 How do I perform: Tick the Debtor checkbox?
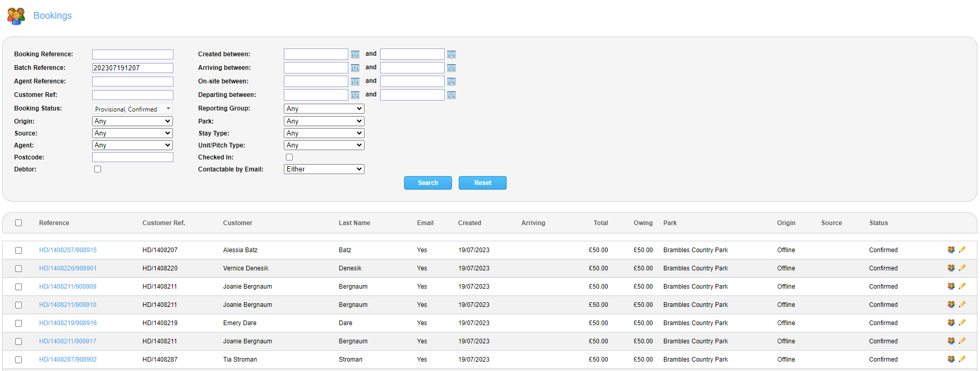pos(97,169)
